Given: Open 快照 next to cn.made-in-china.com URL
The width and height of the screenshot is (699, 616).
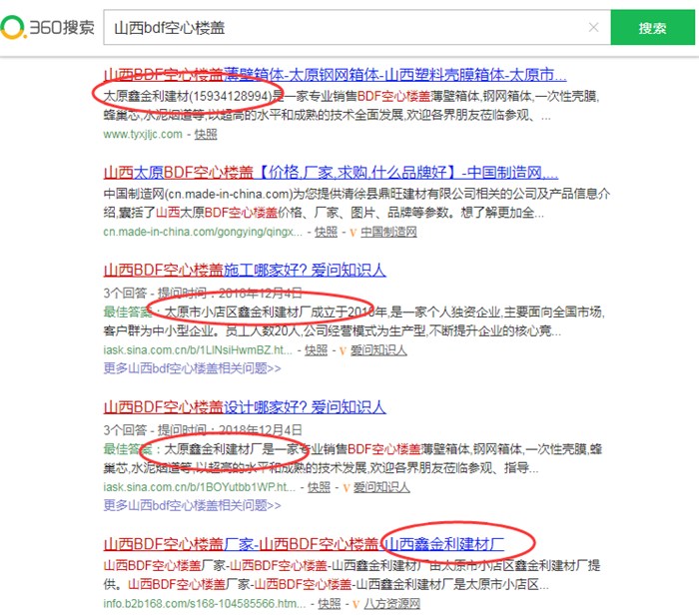Looking at the screenshot, I should point(326,232).
